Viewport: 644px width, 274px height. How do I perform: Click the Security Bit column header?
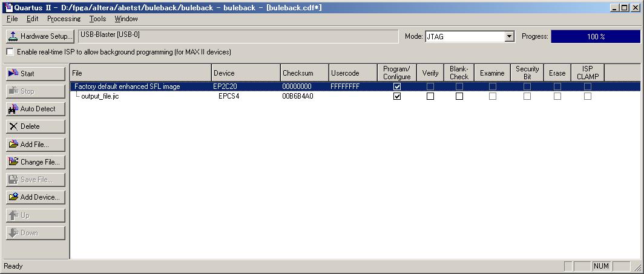click(527, 73)
